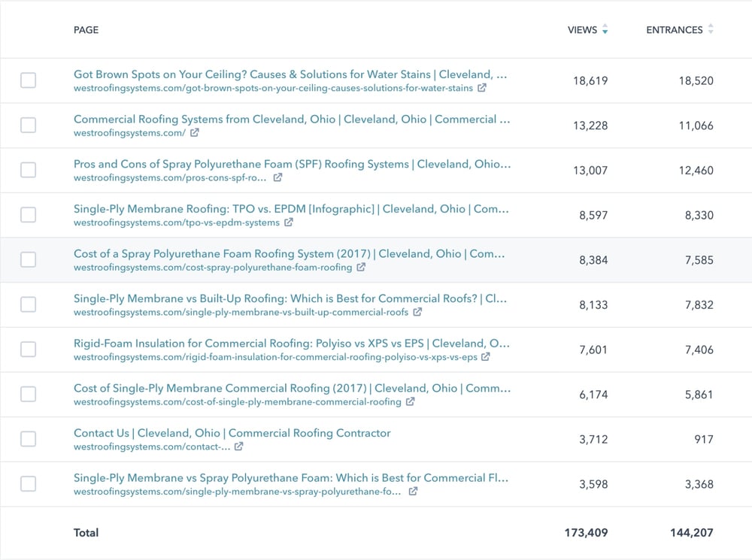
Task: Select checkbox for Contact Us row
Action: click(28, 439)
